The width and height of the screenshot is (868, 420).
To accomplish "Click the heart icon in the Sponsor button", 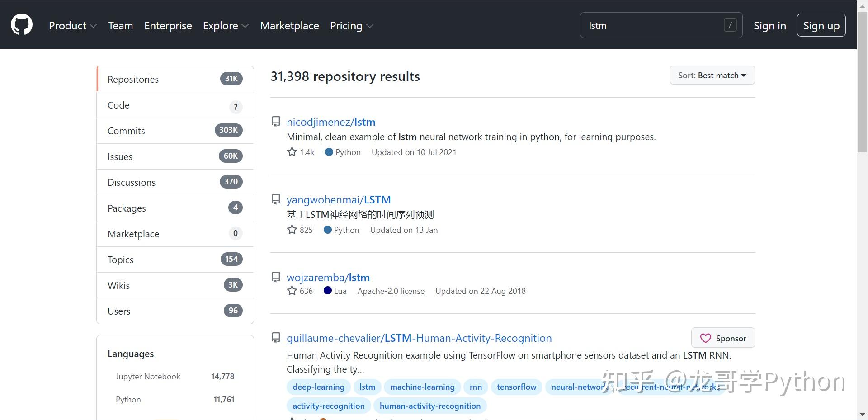I will (706, 338).
